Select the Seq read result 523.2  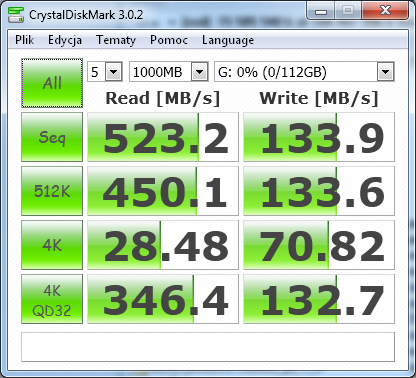163,137
